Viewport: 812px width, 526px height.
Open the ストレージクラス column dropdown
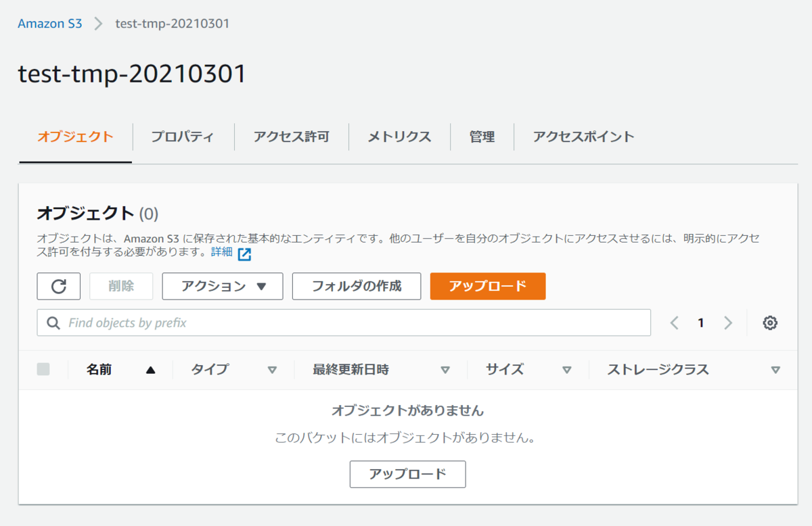point(775,370)
